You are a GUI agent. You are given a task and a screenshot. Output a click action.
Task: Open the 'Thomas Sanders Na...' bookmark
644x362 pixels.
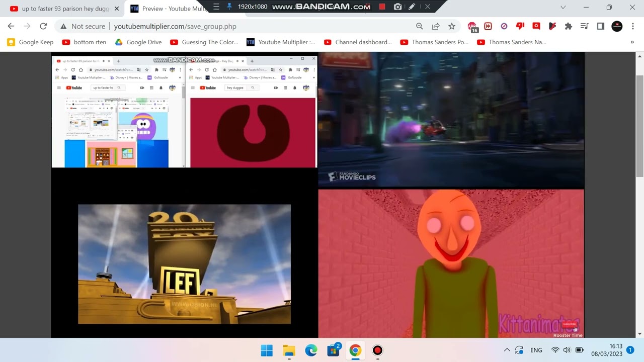click(x=511, y=42)
